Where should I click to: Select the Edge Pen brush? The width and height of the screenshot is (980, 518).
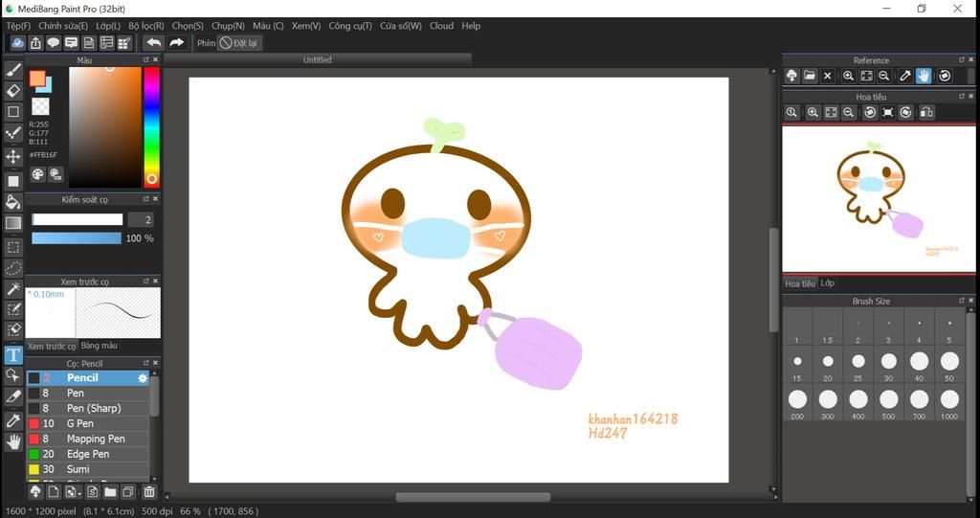click(x=87, y=454)
